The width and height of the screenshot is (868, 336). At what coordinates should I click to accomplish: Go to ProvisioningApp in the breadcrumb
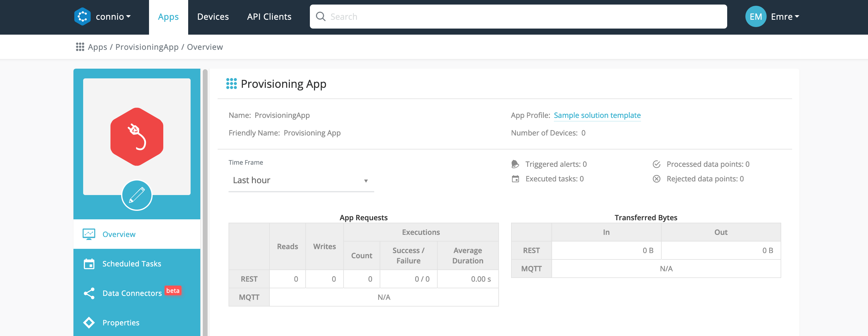coord(147,47)
